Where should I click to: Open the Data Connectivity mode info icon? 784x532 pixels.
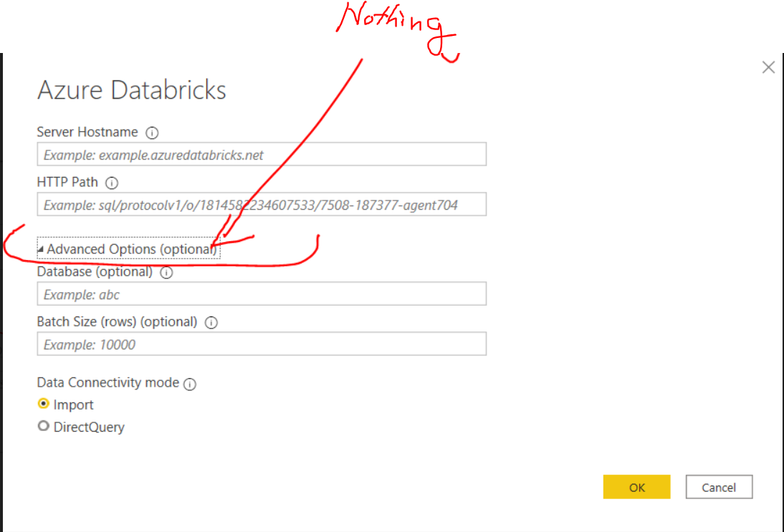[189, 383]
